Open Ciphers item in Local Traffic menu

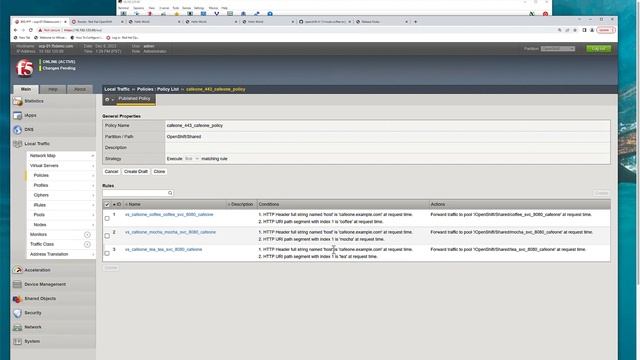[x=41, y=196]
